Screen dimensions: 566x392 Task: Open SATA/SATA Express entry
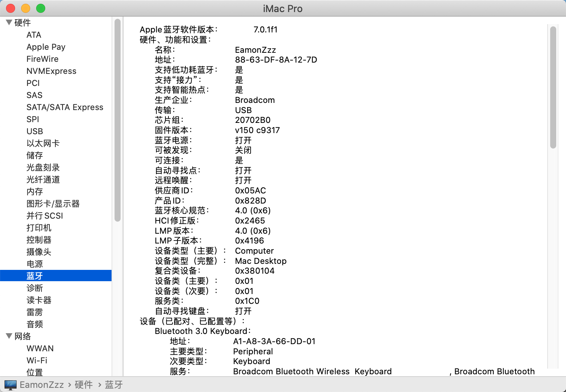pyautogui.click(x=65, y=107)
